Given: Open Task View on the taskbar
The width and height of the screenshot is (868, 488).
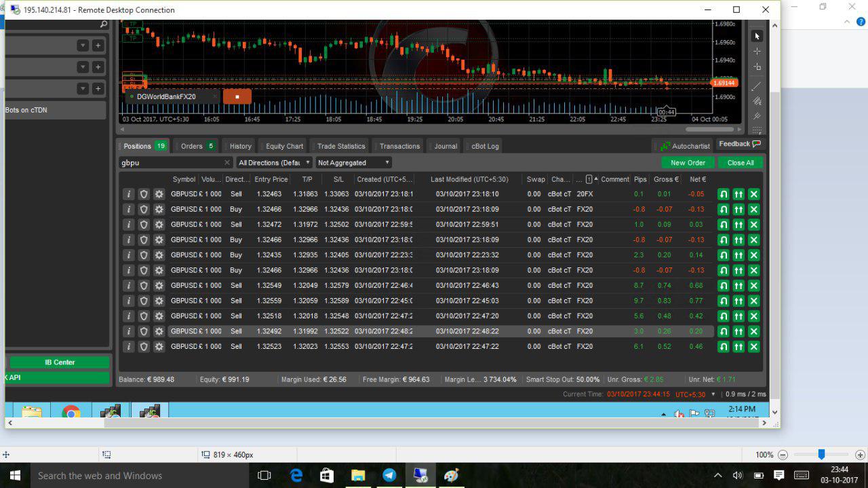Looking at the screenshot, I should click(264, 476).
